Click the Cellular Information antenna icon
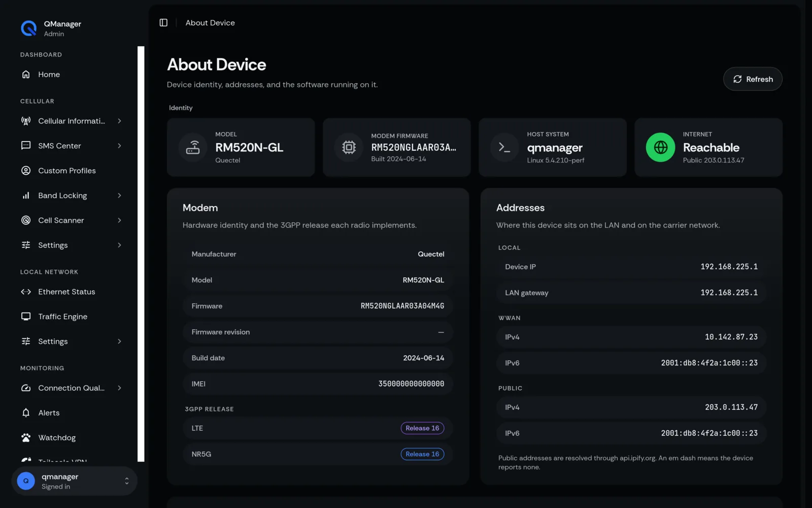Viewport: 812px width, 508px height. pyautogui.click(x=26, y=121)
